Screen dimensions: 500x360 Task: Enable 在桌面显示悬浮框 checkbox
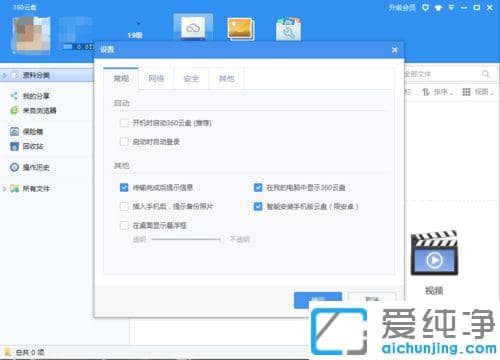tap(124, 225)
